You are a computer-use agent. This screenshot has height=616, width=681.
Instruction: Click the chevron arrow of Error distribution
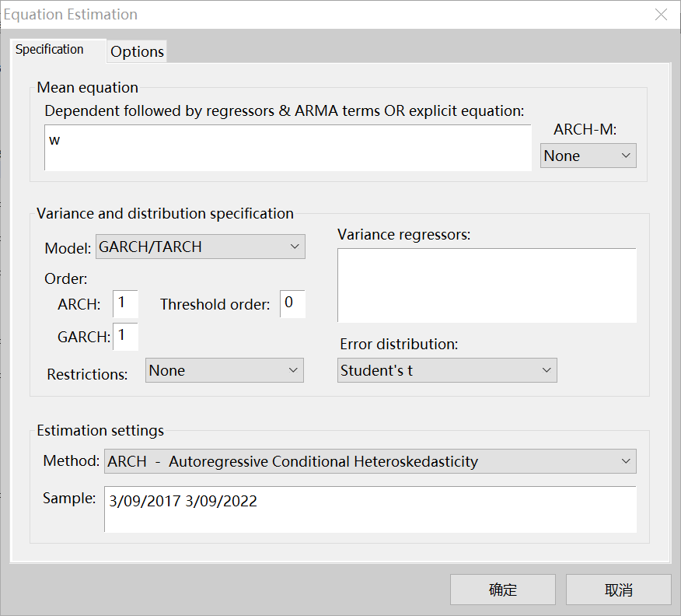coord(547,370)
